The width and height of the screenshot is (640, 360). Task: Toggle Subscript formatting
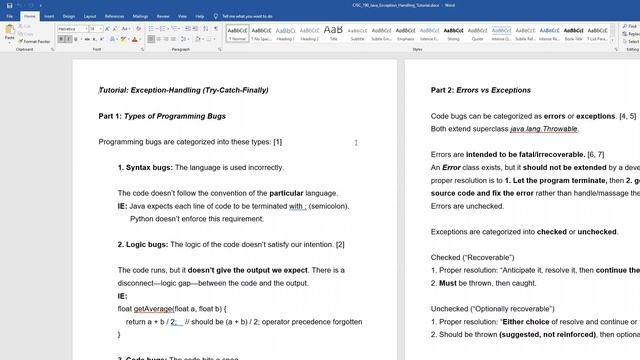click(94, 39)
